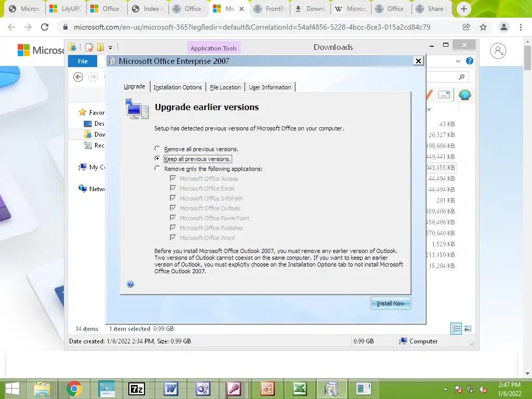This screenshot has height=399, width=532.
Task: Click the Chrome share page icon
Action: tap(466, 27)
